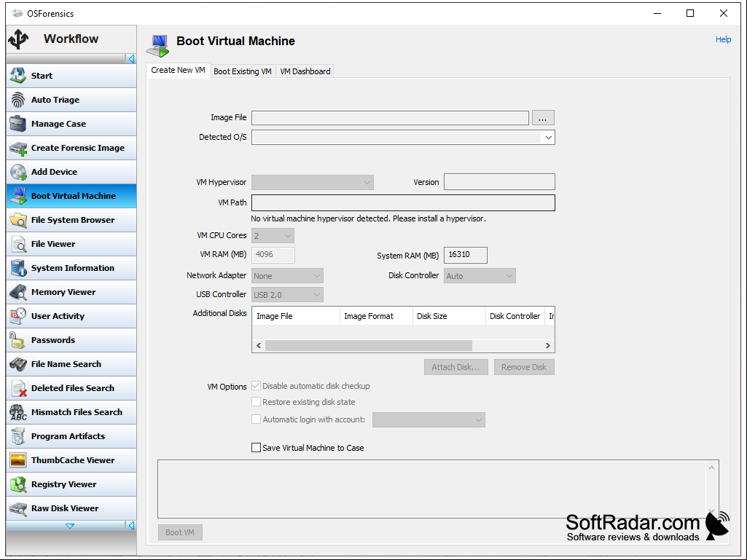This screenshot has height=560, width=747.
Task: Open User Activity clock icon
Action: click(18, 316)
